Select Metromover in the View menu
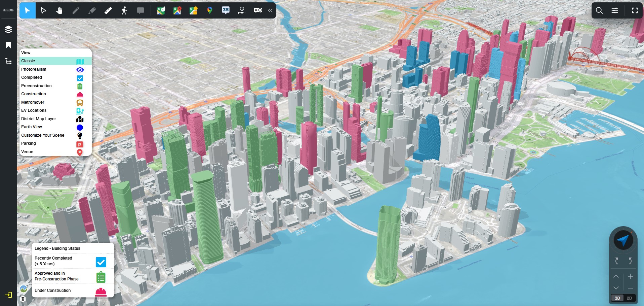Image resolution: width=644 pixels, height=306 pixels. click(x=33, y=102)
